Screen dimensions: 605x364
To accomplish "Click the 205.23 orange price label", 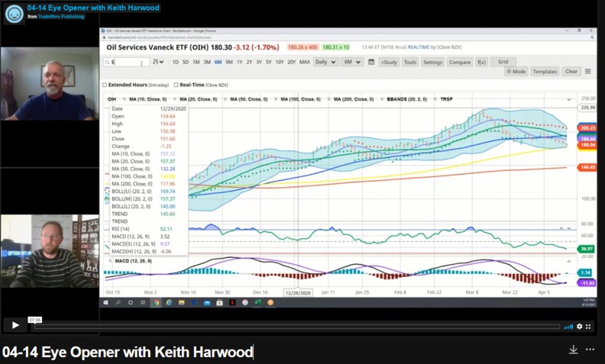I will click(587, 128).
